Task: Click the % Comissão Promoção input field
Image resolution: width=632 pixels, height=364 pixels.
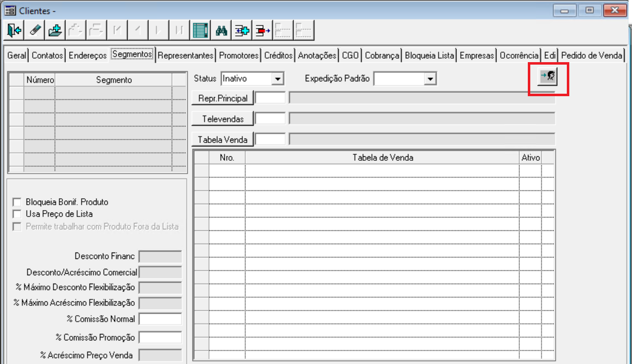Action: pos(160,337)
